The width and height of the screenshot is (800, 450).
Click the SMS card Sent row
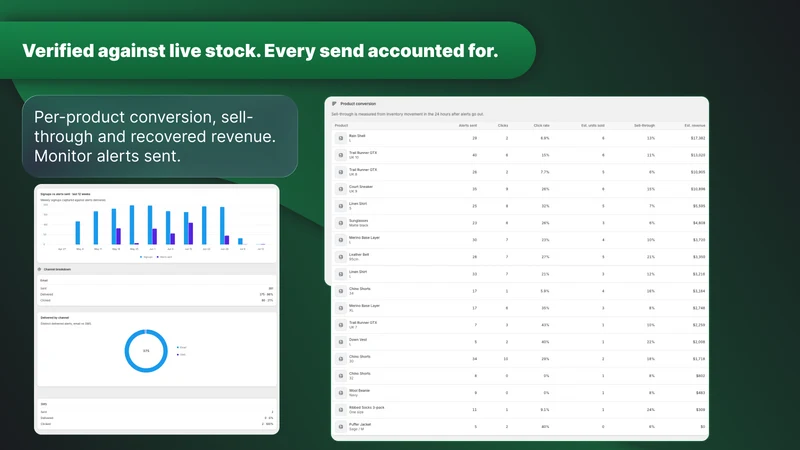157,412
